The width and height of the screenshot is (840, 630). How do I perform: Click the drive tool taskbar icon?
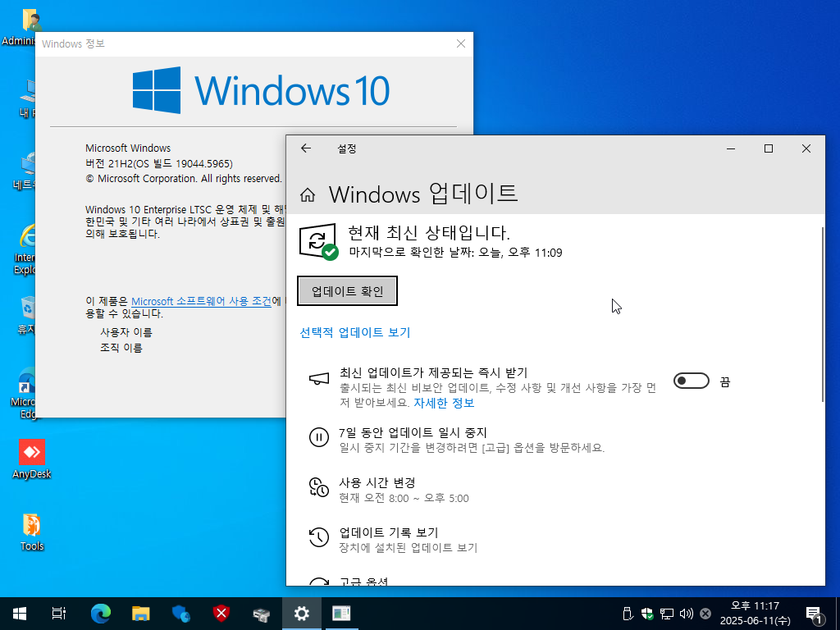262,614
